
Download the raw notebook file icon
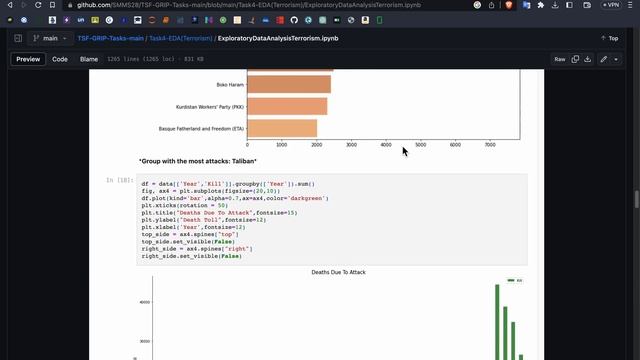pyautogui.click(x=587, y=59)
